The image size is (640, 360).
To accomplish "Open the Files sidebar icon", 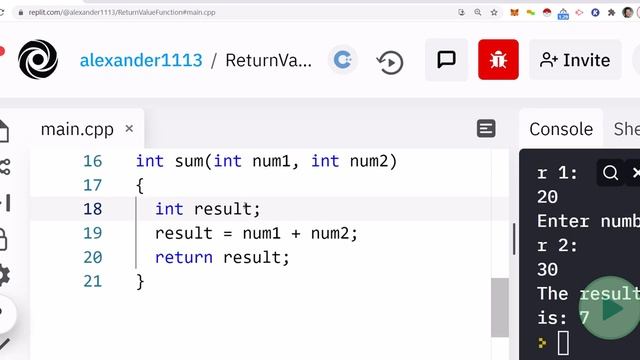I will 3,131.
